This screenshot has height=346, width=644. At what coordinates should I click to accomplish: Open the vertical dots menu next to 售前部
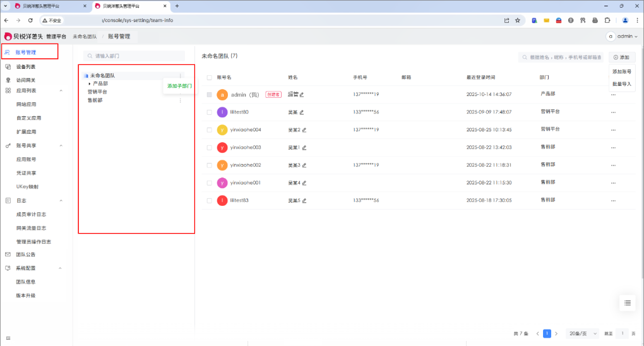pos(180,100)
